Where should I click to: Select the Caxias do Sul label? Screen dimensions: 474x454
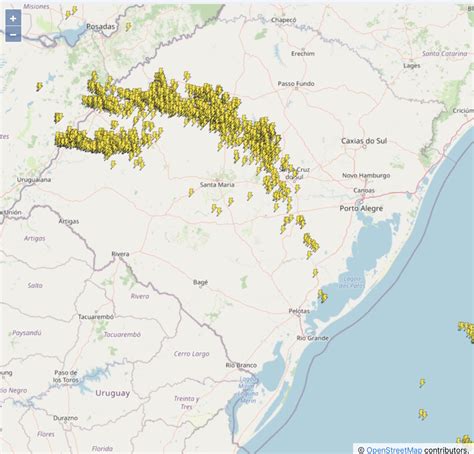tap(364, 141)
